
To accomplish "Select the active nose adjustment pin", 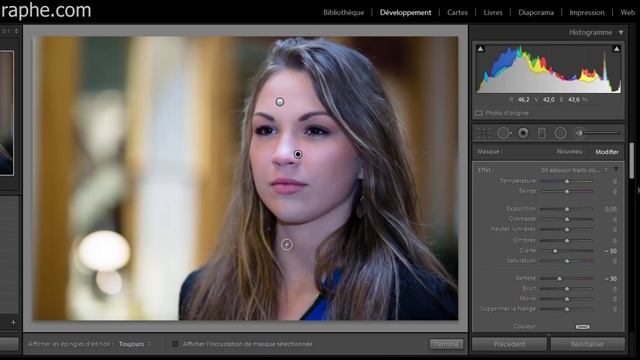I will click(298, 154).
